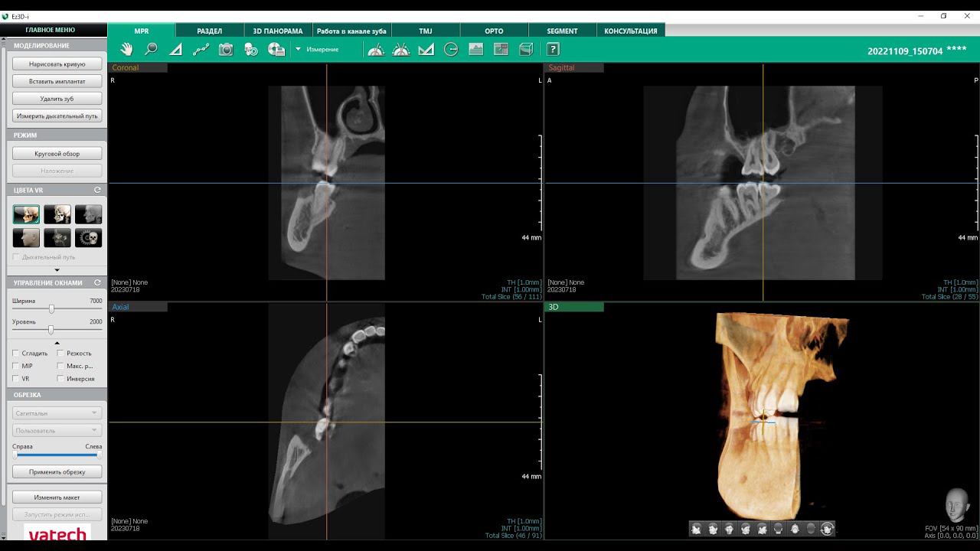Set 3D view to back-of-head orientation
980x551 pixels.
click(778, 529)
